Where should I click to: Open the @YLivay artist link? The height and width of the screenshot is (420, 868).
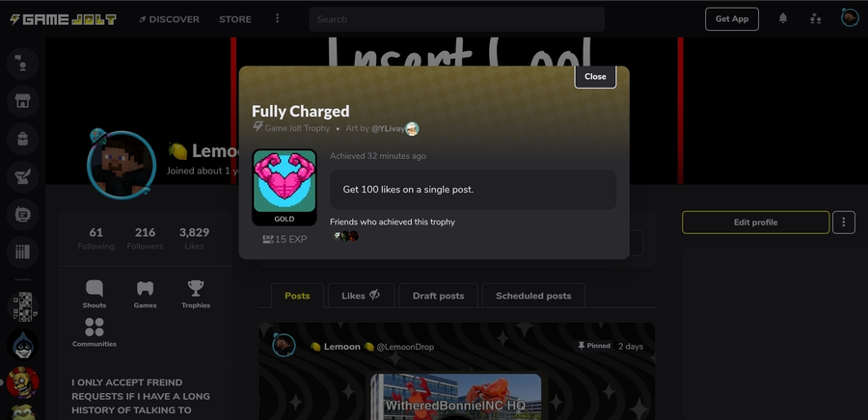coord(388,128)
